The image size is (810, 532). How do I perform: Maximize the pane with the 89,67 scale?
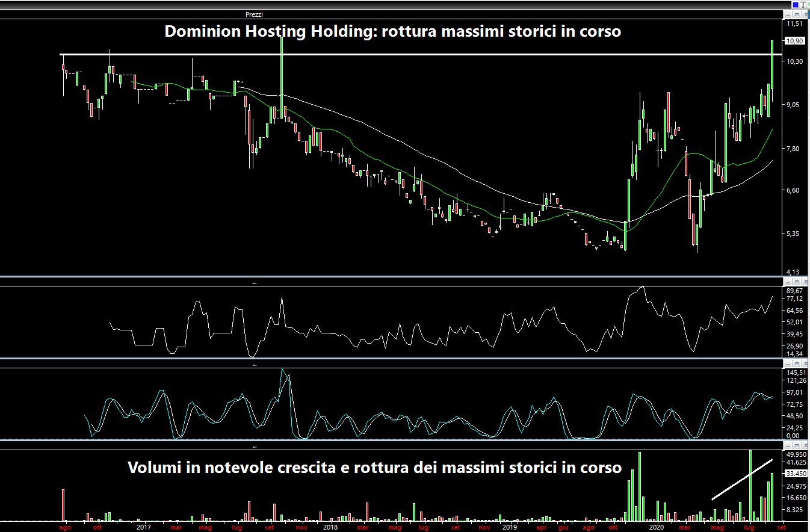click(797, 282)
